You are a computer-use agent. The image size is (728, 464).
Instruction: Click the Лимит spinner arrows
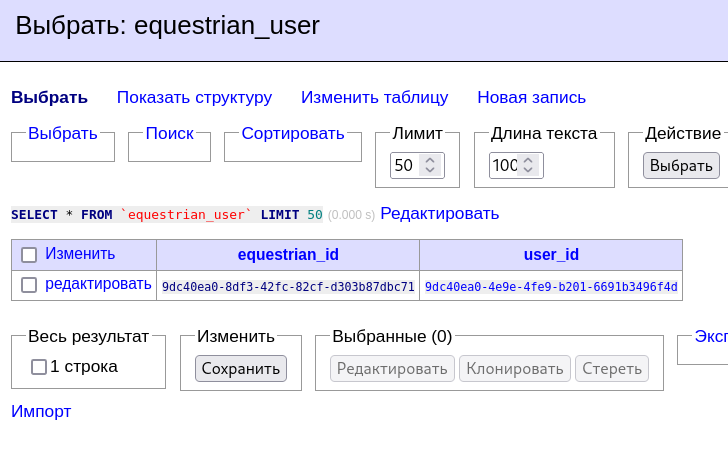point(430,165)
